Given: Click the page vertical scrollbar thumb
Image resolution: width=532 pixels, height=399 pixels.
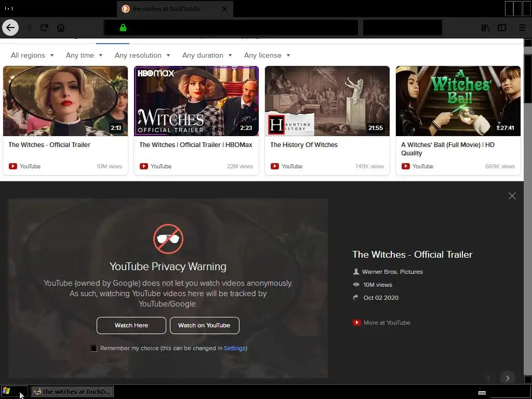Looking at the screenshot, I should [x=528, y=78].
